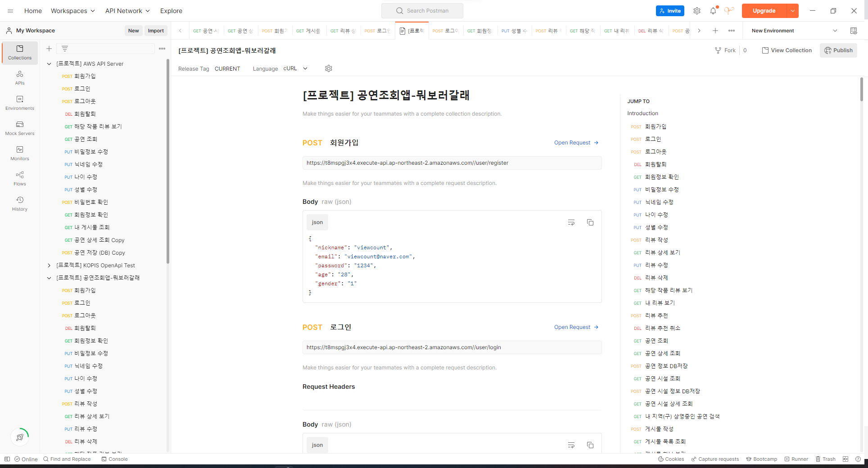The width and height of the screenshot is (868, 468).
Task: Click the satellite agent icon in header
Action: [729, 11]
